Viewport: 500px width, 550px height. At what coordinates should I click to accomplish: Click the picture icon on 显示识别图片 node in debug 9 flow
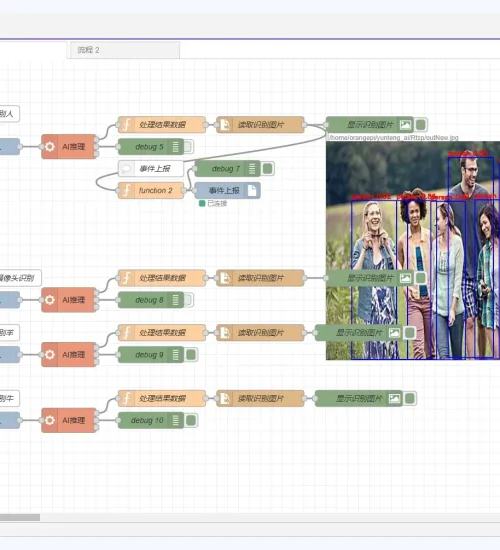click(394, 333)
